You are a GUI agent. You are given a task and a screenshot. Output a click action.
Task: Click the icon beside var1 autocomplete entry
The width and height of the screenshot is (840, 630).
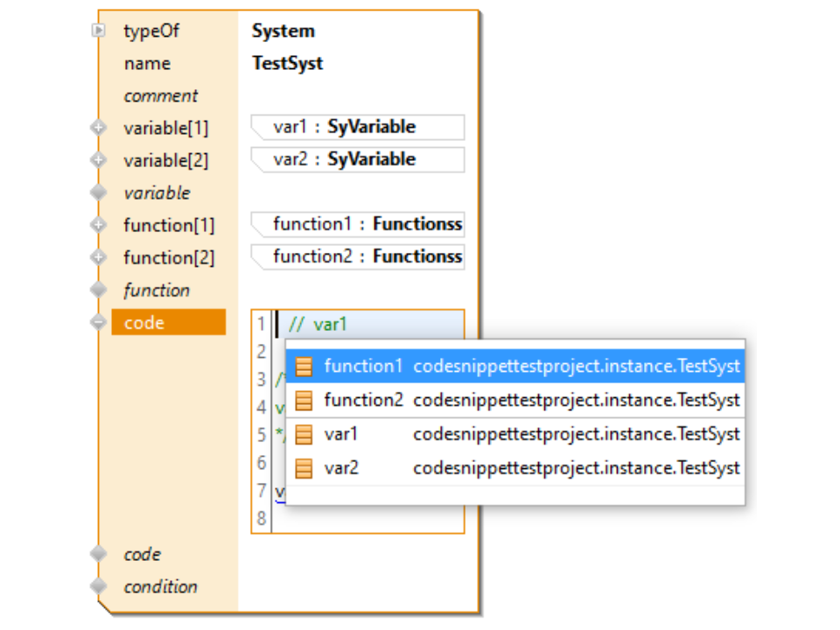[x=304, y=434]
